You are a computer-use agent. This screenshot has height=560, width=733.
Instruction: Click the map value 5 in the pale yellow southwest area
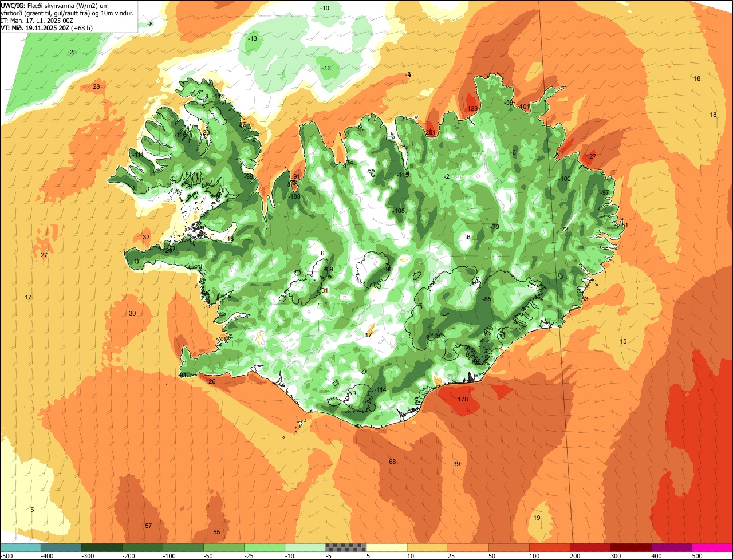(32, 510)
